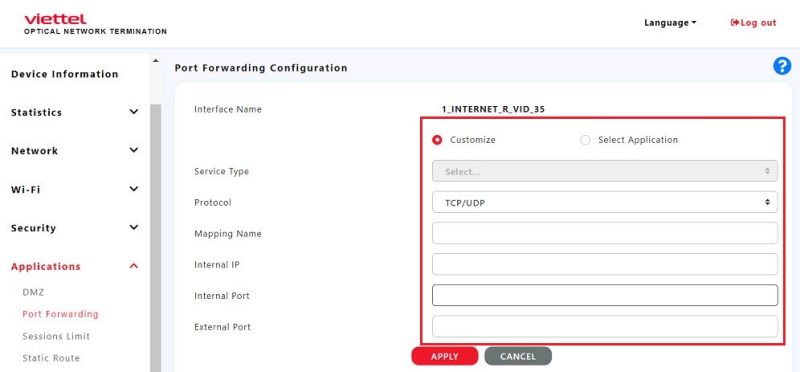Expand the Statistics menu chevron
800x372 pixels.
134,112
